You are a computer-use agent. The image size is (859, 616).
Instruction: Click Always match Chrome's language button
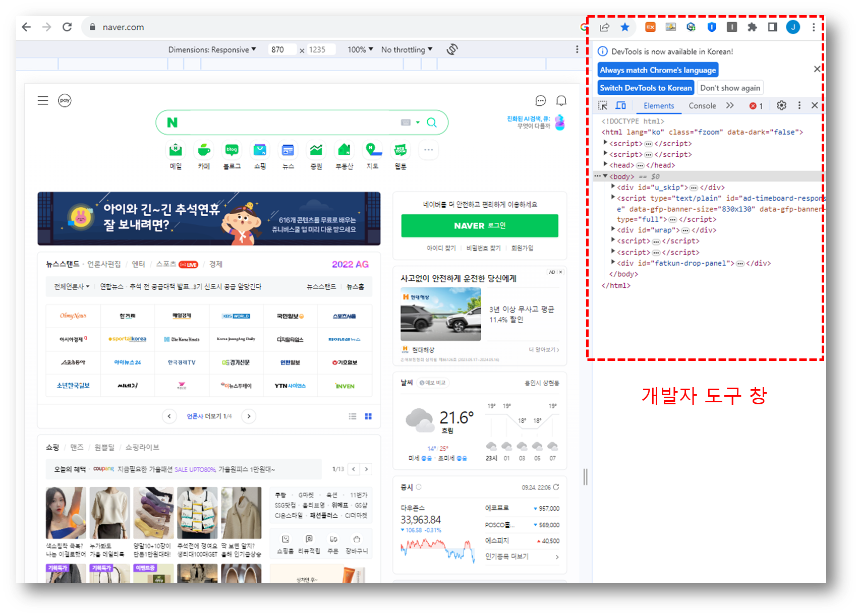pos(658,70)
